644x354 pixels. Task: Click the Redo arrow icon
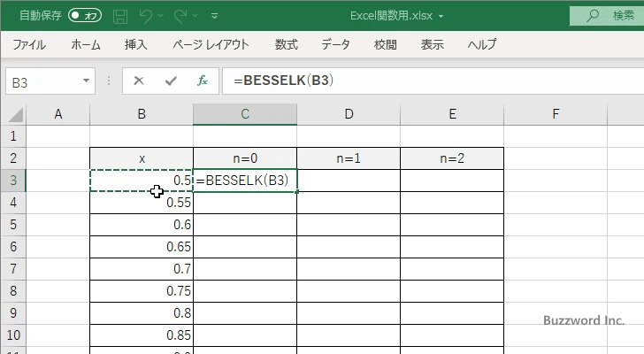click(180, 16)
